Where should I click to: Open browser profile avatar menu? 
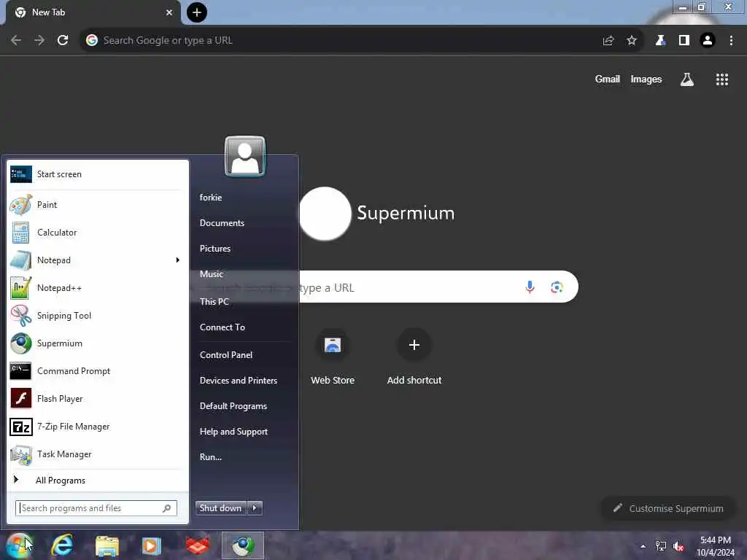pos(708,41)
